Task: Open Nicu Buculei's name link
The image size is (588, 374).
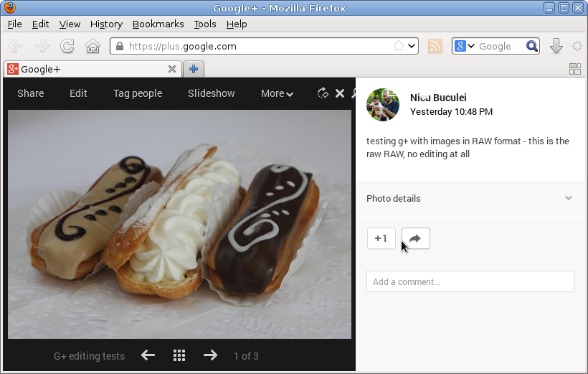Action: click(x=438, y=98)
